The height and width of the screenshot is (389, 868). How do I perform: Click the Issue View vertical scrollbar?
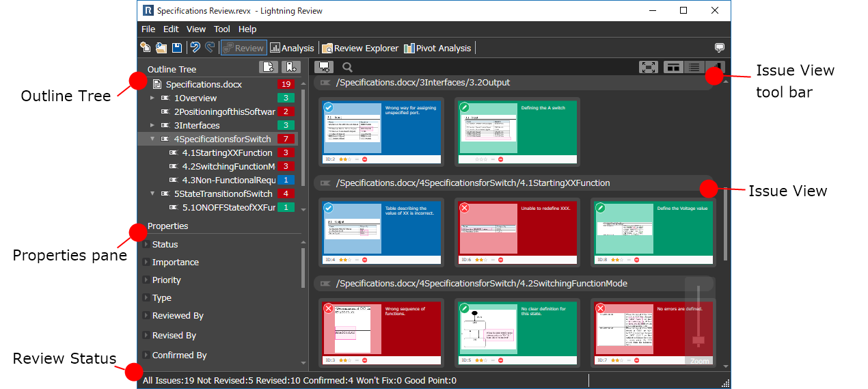726,223
